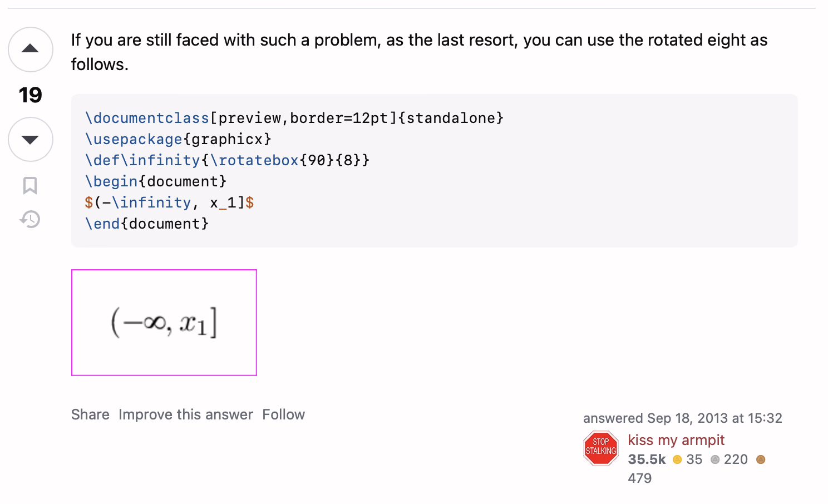Open kiss my armpit user profile

pos(676,440)
